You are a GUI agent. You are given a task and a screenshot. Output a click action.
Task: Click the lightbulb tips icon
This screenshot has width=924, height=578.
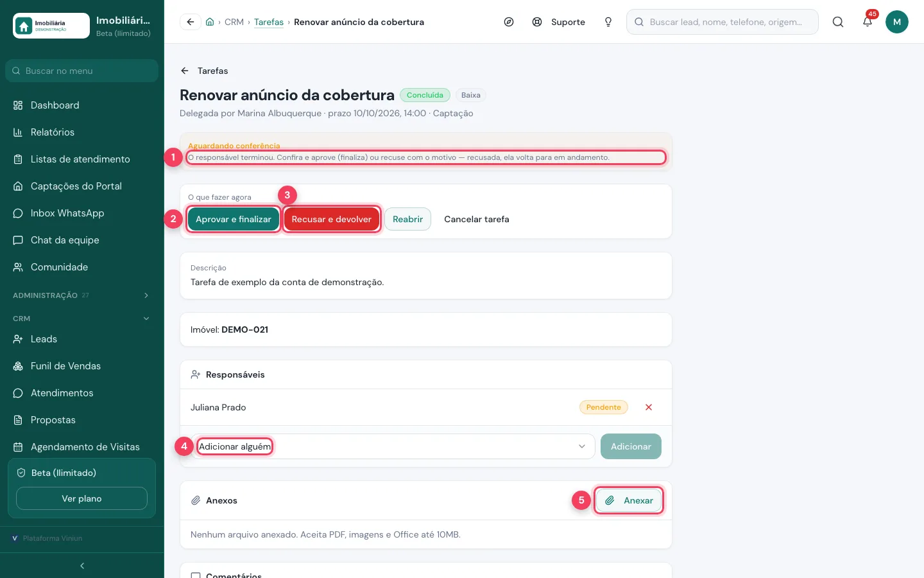click(608, 22)
